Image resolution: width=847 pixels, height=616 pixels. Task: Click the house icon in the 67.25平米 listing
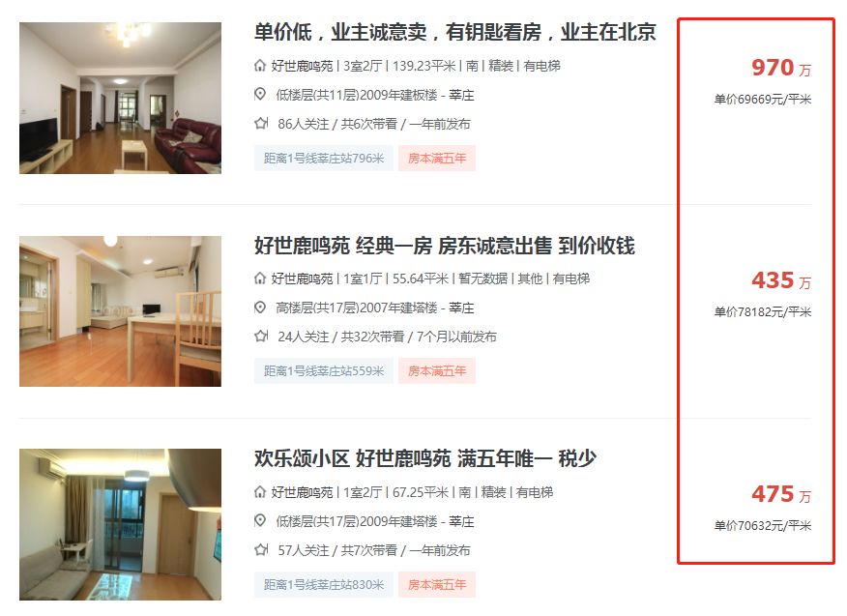260,492
